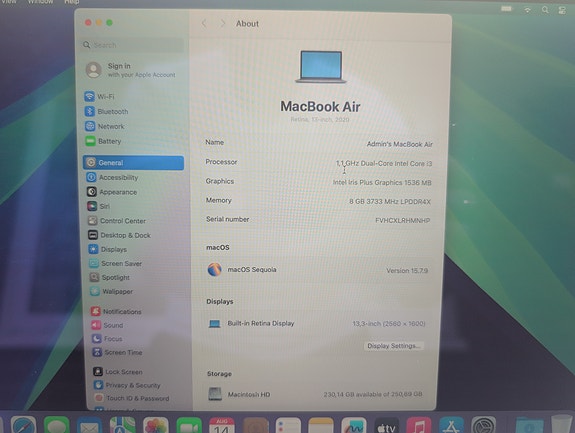This screenshot has height=433, width=575.
Task: Select Battery in the sidebar
Action: click(x=103, y=141)
